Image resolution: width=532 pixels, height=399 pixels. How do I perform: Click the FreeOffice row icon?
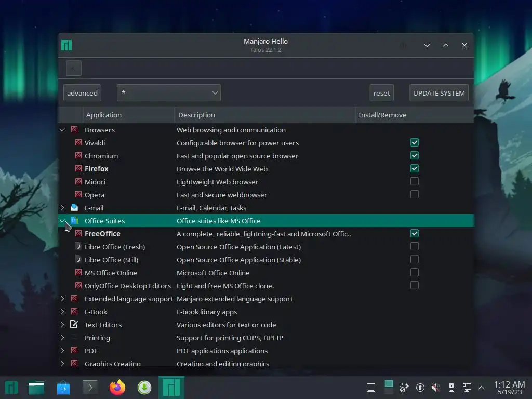pos(78,233)
